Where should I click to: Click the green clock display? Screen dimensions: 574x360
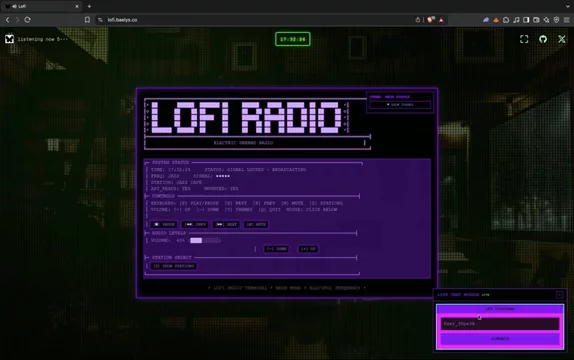pos(292,39)
